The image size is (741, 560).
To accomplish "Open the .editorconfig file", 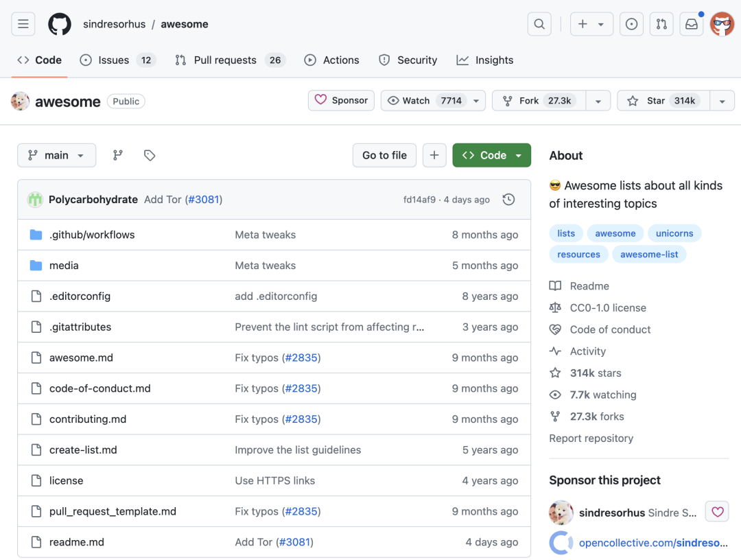I will [x=80, y=296].
